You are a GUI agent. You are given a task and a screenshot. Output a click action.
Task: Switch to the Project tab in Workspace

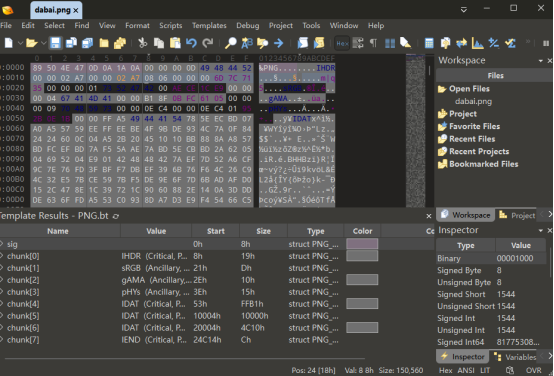click(x=517, y=215)
